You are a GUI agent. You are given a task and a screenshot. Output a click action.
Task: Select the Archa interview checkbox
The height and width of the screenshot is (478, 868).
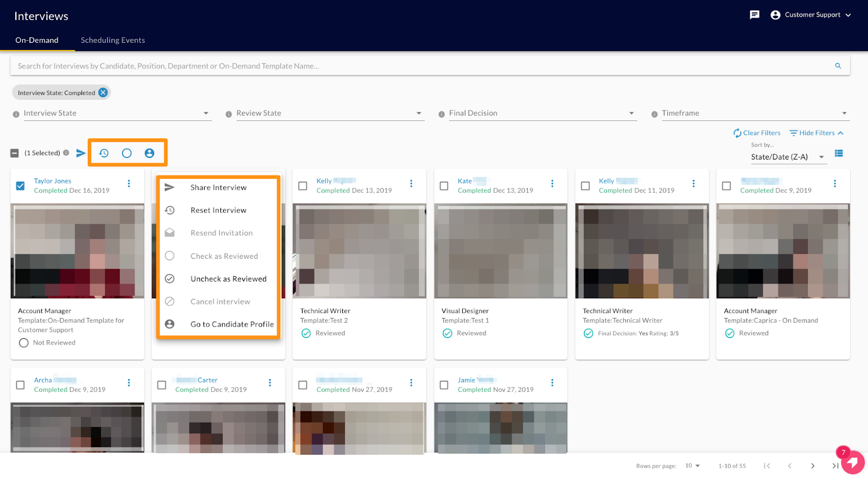point(21,385)
